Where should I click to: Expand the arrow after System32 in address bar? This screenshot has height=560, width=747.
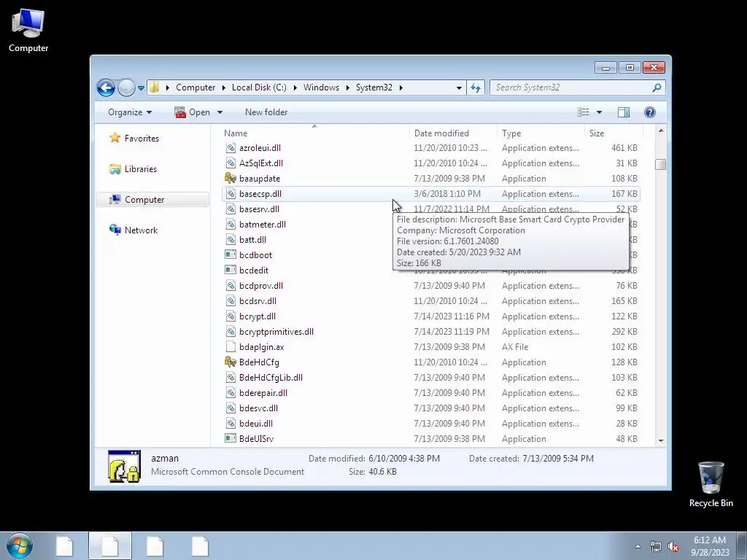pos(401,87)
